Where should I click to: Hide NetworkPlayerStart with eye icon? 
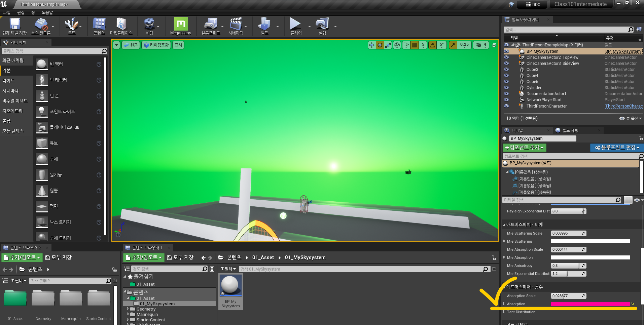click(x=506, y=100)
